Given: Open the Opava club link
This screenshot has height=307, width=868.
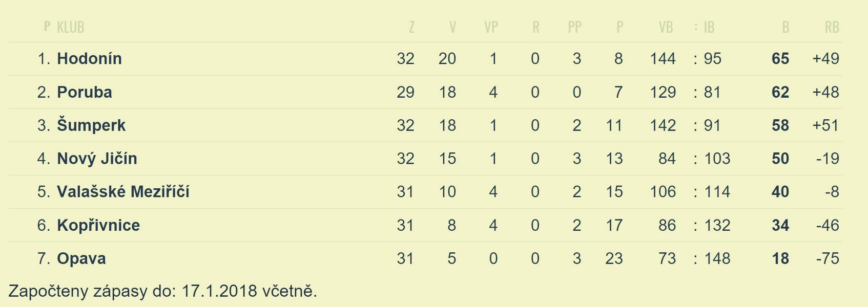Looking at the screenshot, I should [81, 258].
